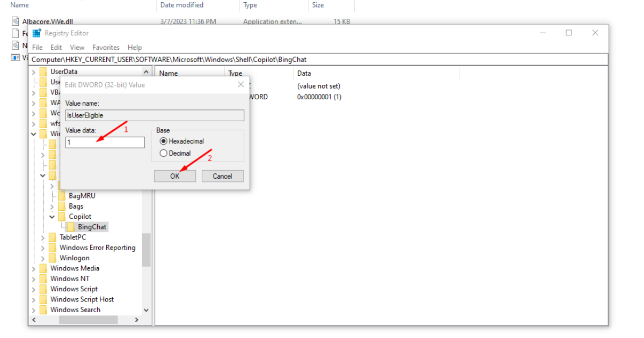The height and width of the screenshot is (338, 644).
Task: Expand the UserData tree node
Action: (34, 72)
